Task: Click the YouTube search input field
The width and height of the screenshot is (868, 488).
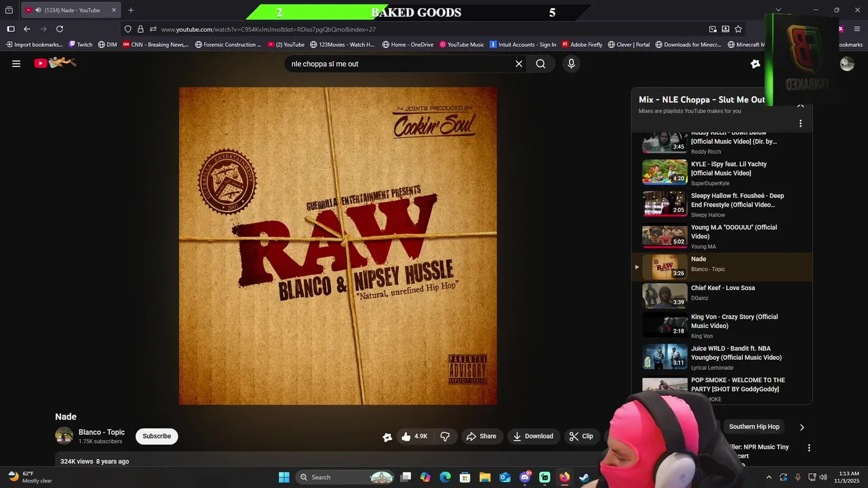Action: pyautogui.click(x=400, y=64)
